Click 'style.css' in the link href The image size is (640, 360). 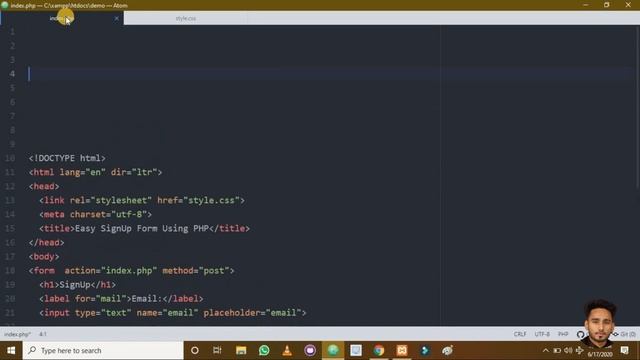pyautogui.click(x=211, y=200)
